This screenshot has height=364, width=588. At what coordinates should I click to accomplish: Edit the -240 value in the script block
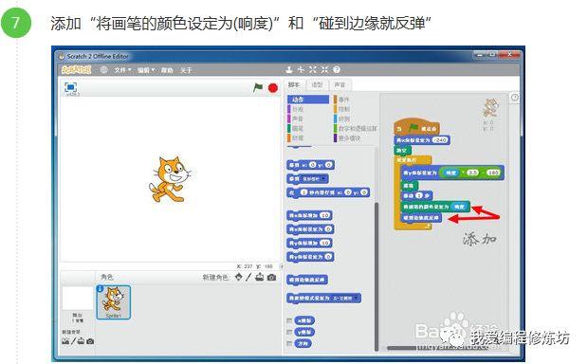[x=440, y=140]
